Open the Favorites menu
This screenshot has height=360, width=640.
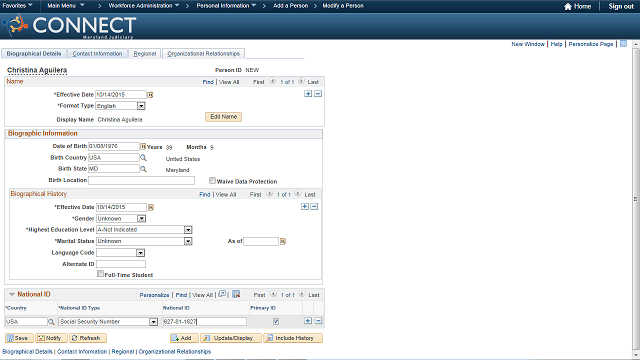click(x=17, y=6)
